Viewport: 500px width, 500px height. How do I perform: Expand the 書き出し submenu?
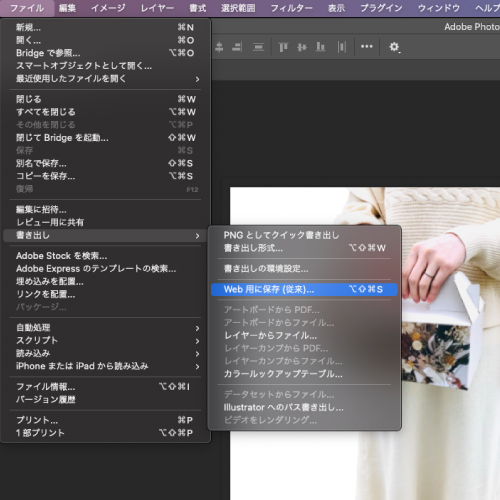click(105, 235)
